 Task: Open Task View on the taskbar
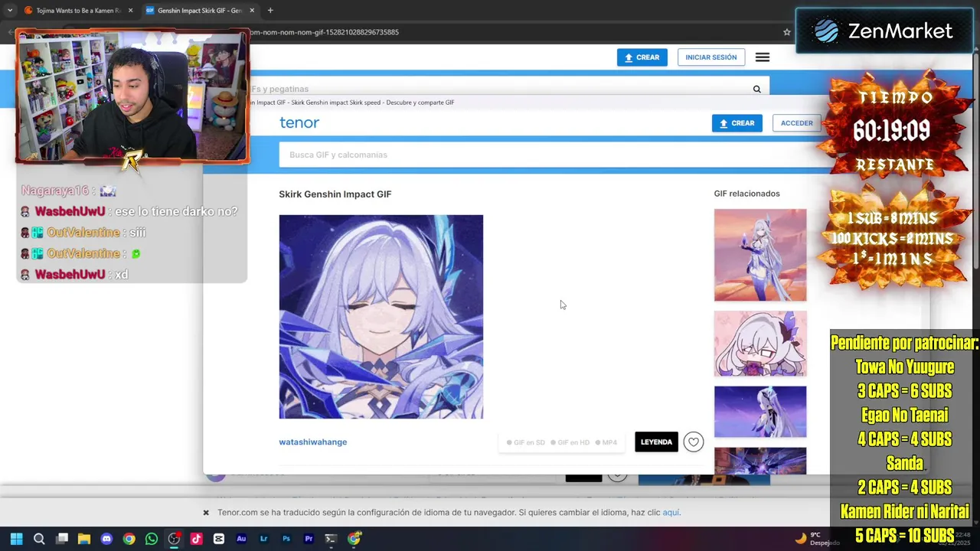pyautogui.click(x=62, y=539)
